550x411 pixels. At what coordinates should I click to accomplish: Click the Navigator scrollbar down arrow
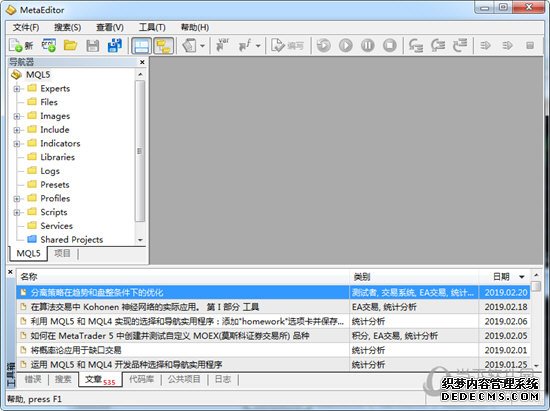[x=140, y=240]
